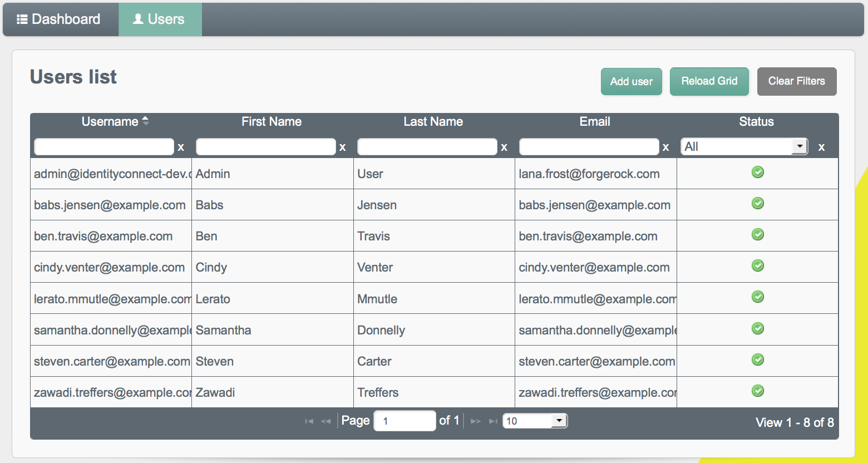This screenshot has height=463, width=868.
Task: Click the last name Travis cell
Action: click(434, 236)
